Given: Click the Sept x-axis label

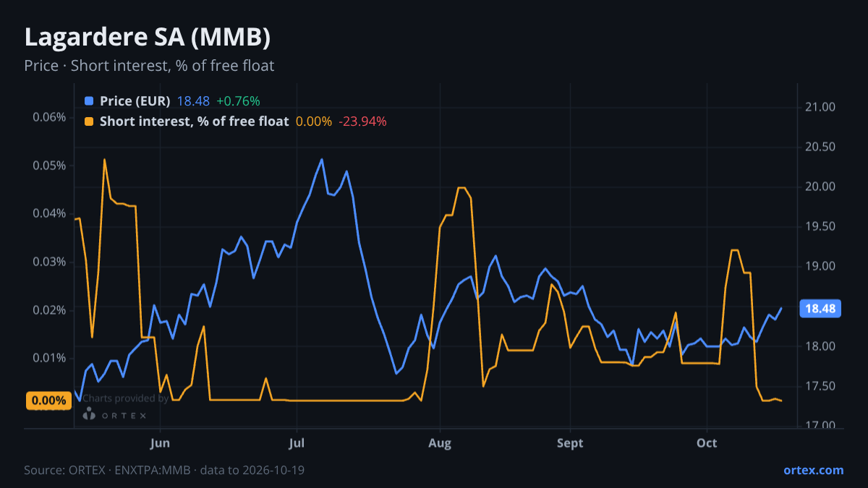Looking at the screenshot, I should pos(570,443).
